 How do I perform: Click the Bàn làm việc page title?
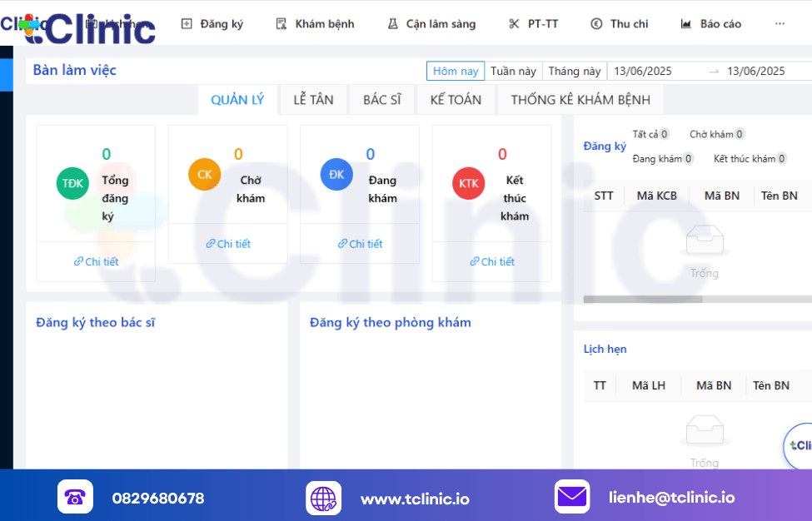point(75,71)
